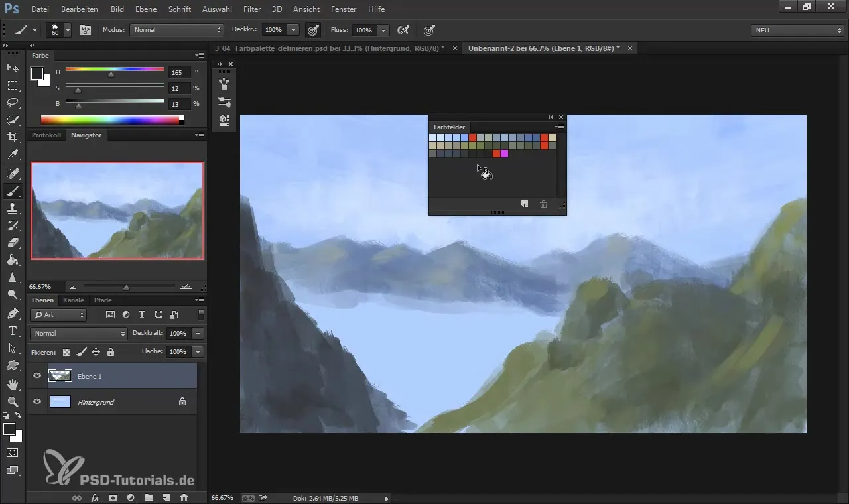Open the Modus blend mode dropdown

pos(177,30)
